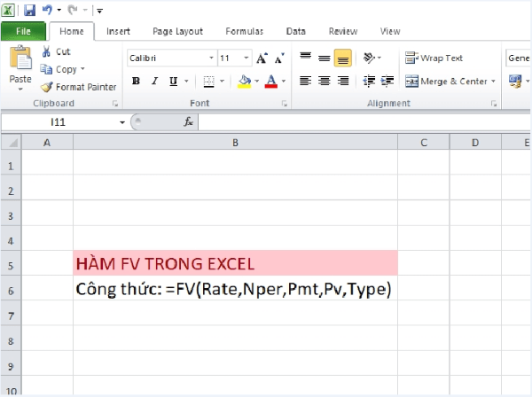Activate the Format Painter brush

click(46, 87)
